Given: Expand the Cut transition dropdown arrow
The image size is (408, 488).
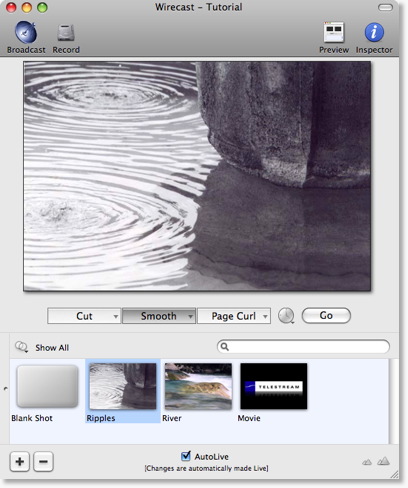Looking at the screenshot, I should coord(116,316).
